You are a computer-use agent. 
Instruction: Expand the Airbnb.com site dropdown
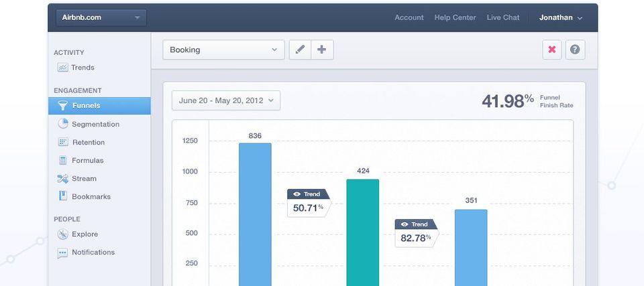point(101,17)
